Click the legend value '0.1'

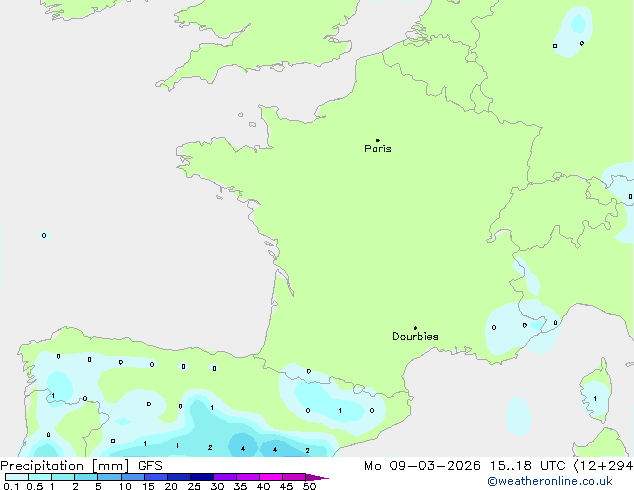click(x=11, y=486)
